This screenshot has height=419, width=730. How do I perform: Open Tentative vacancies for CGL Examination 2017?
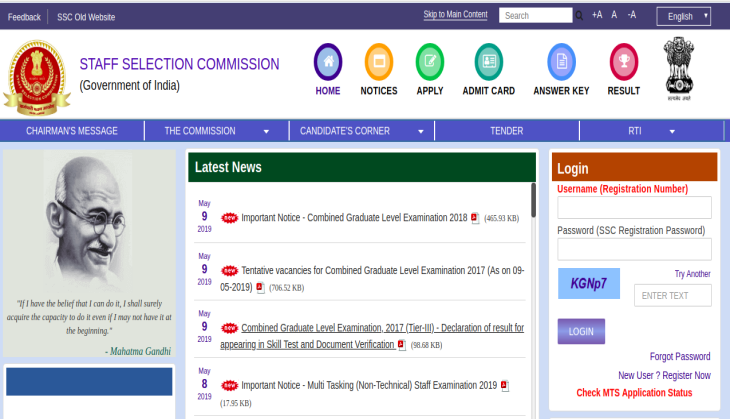372,278
